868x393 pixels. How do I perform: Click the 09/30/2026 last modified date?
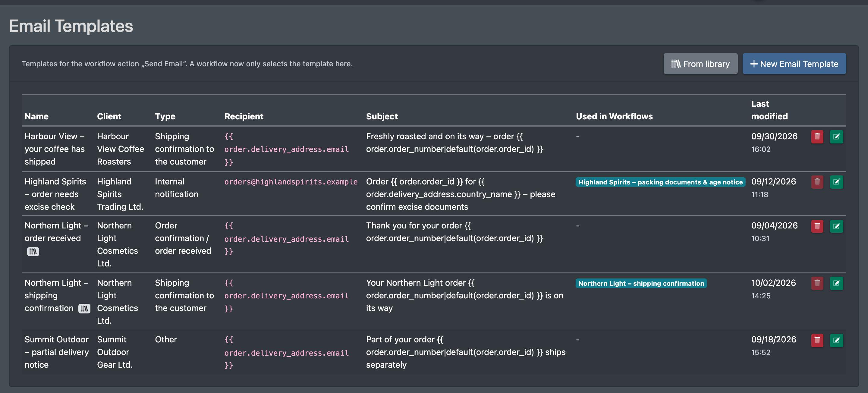pyautogui.click(x=774, y=137)
